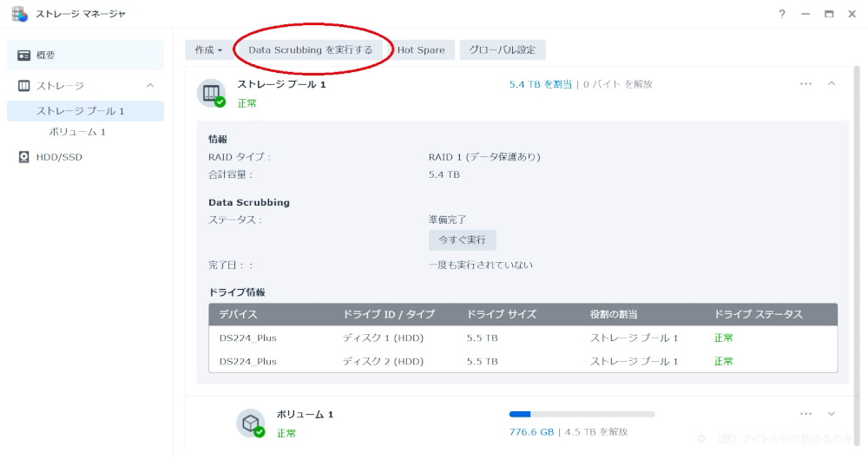Click the ボリューム 1 usage progress bar
Viewport: 868px width, 459px height.
pos(582,414)
